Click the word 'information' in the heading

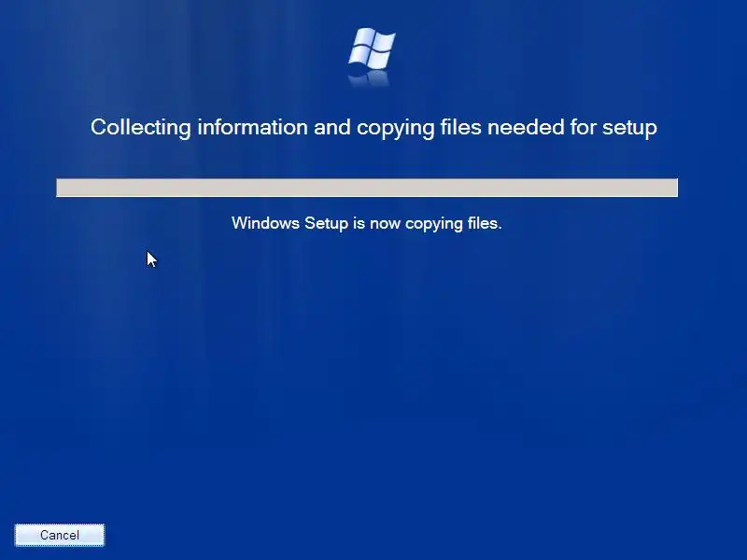click(252, 127)
